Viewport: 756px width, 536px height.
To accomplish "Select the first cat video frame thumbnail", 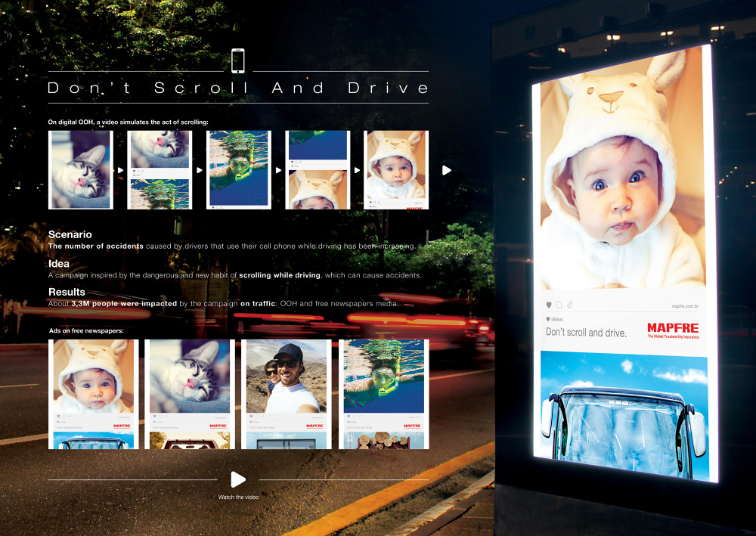I will (x=81, y=170).
